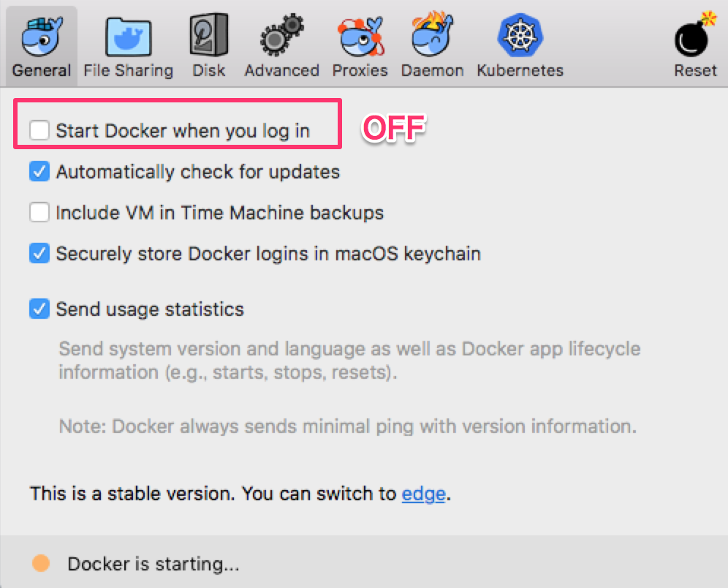Open the File Sharing folder icon
Screen dimensions: 728x588
click(x=129, y=36)
